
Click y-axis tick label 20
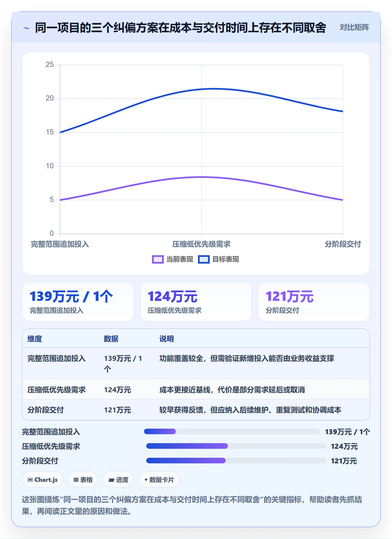50,98
